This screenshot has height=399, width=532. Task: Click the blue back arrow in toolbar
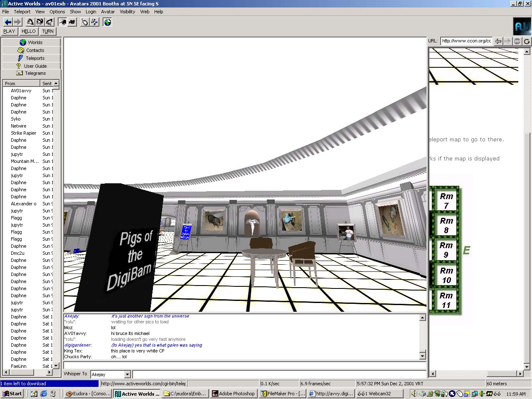[x=8, y=22]
